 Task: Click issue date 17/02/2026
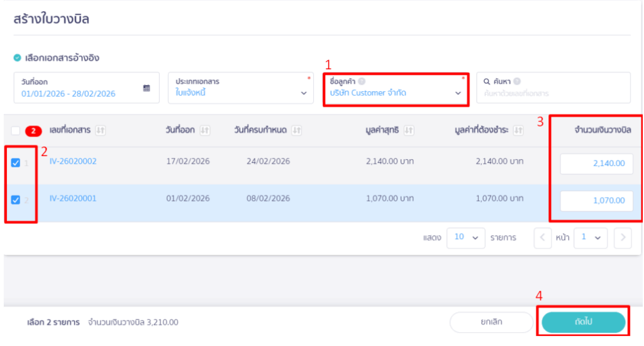point(187,161)
